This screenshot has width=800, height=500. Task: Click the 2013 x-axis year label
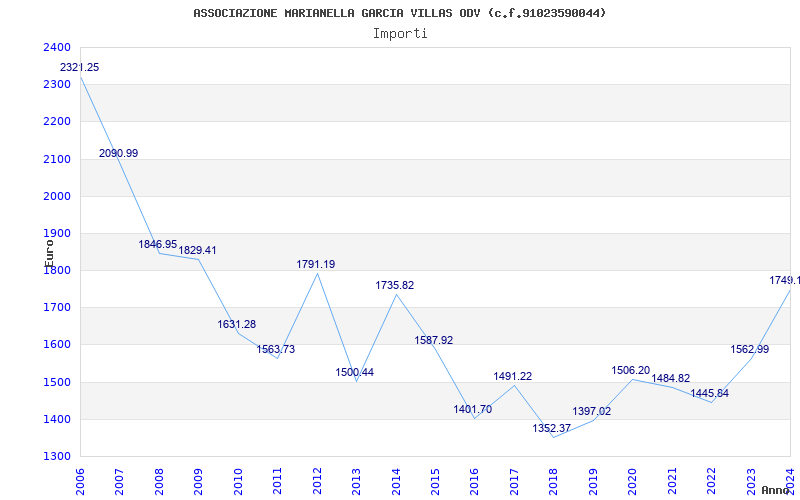[356, 481]
